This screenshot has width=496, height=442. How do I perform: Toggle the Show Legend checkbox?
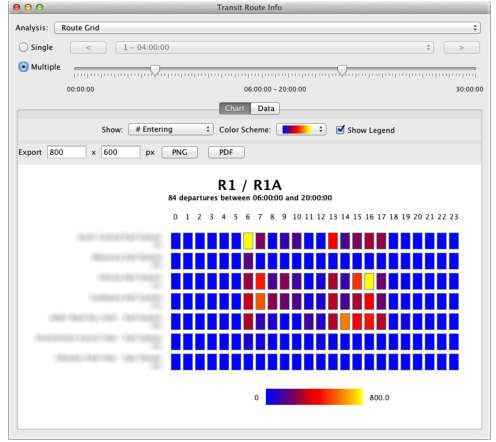click(x=340, y=130)
